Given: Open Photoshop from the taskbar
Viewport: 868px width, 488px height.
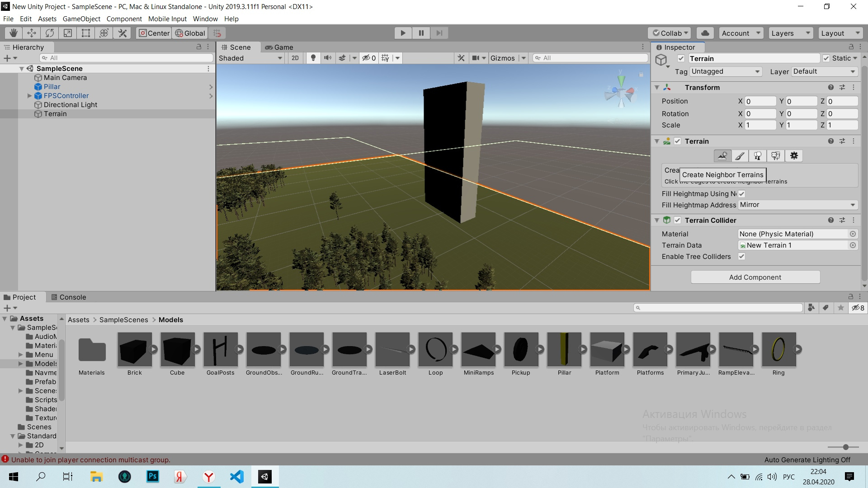Looking at the screenshot, I should pyautogui.click(x=153, y=477).
